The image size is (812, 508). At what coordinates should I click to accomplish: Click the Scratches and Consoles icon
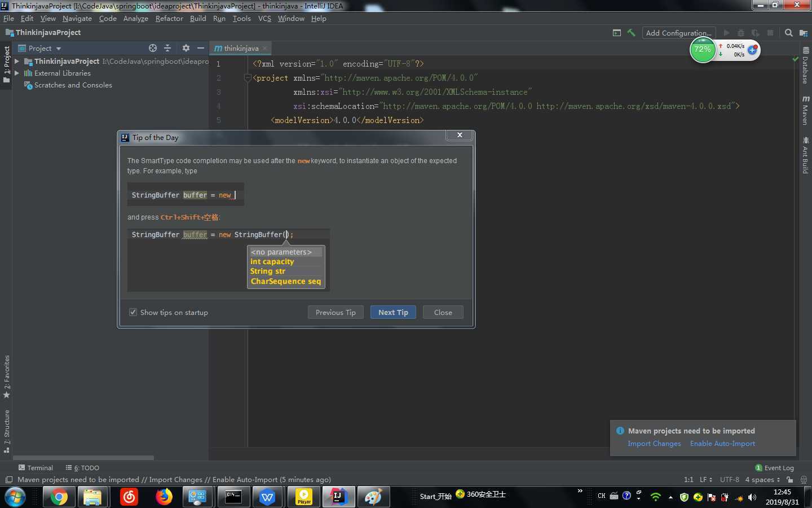[x=28, y=85]
